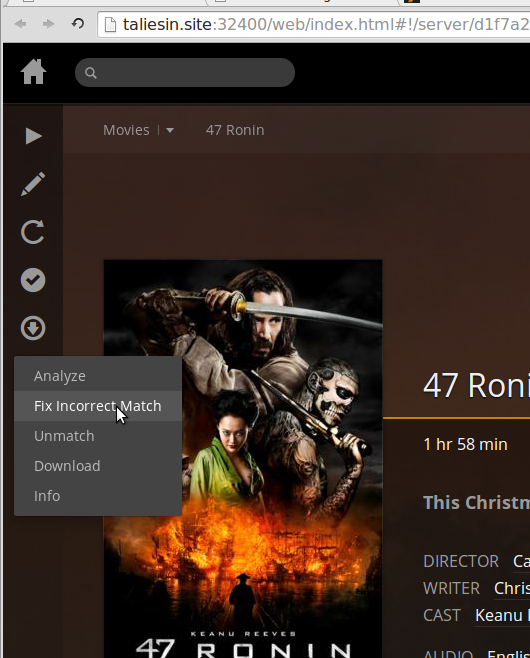530x658 pixels.
Task: Click browser forward arrow button
Action: click(49, 24)
